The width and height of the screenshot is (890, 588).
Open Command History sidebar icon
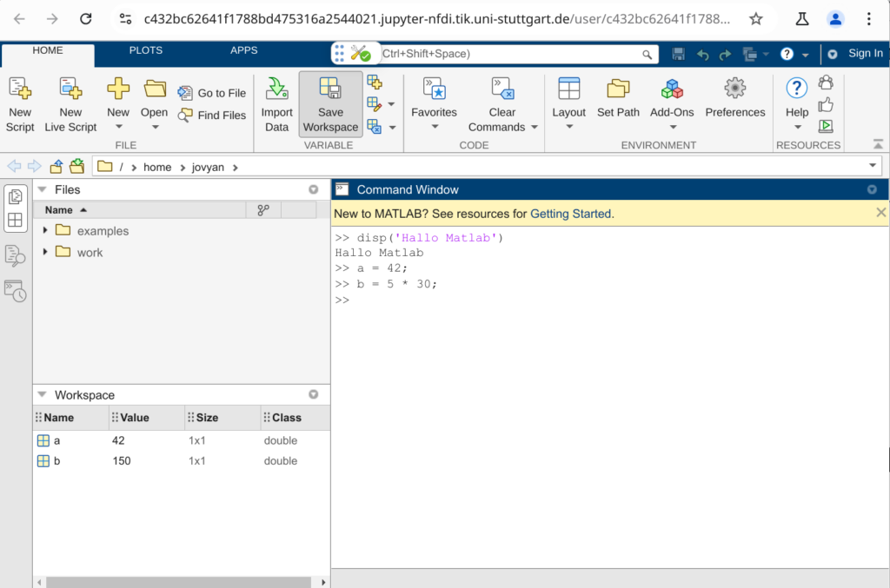coord(15,291)
